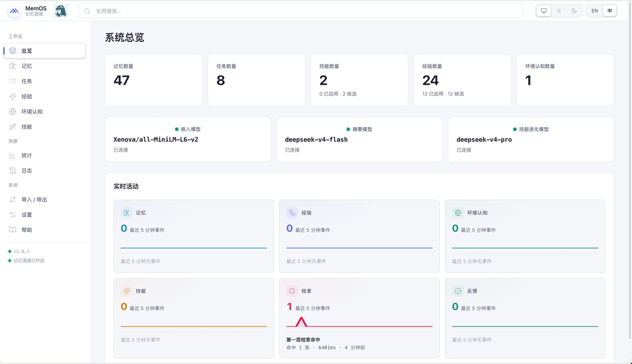Click the 设置 sliders icon in the sidebar

click(13, 215)
